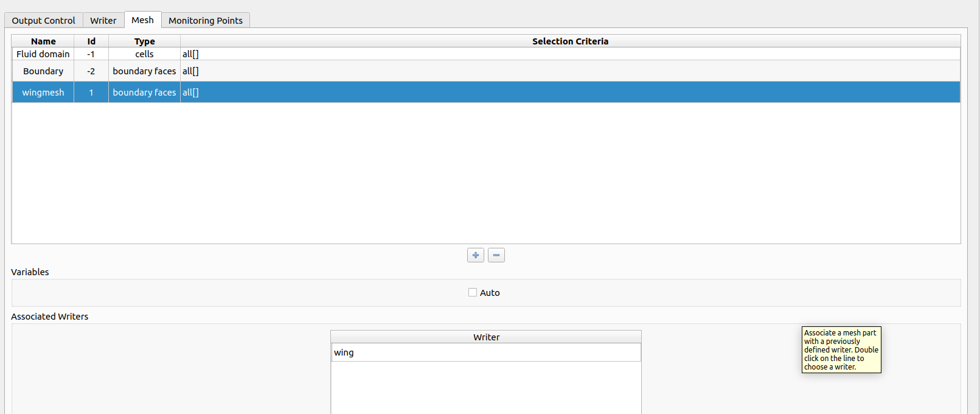This screenshot has height=414, width=980.
Task: Click selection criteria all[] for wingmesh
Action: tap(191, 93)
